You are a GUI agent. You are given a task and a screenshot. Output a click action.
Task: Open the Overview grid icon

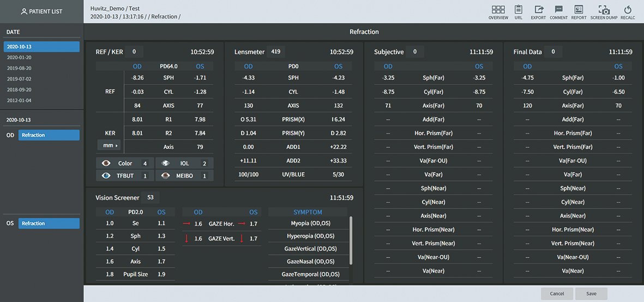(x=498, y=10)
